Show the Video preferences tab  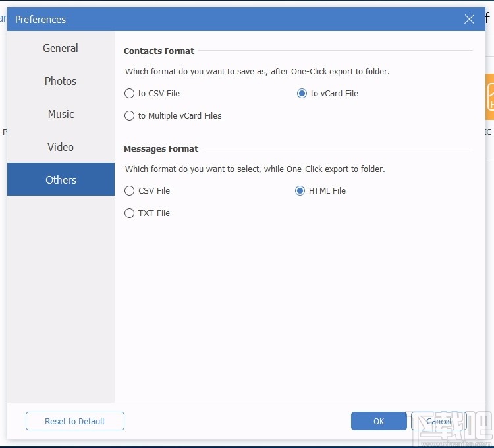pos(61,147)
